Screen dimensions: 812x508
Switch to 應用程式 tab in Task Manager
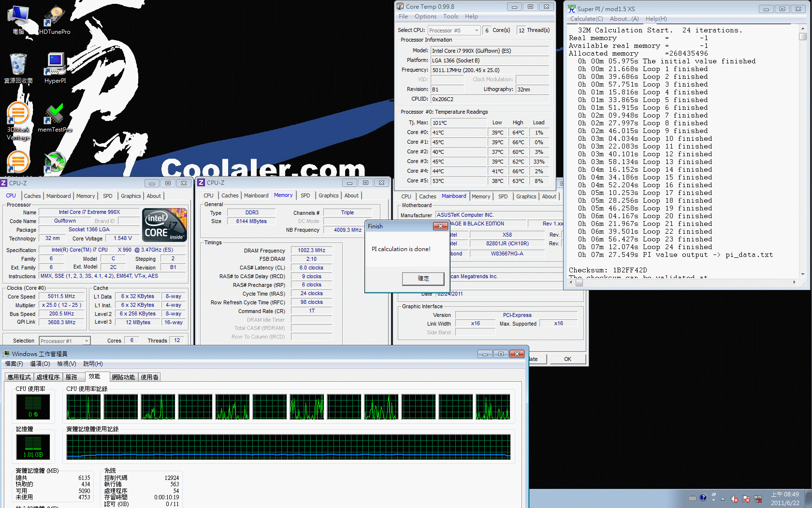point(19,377)
